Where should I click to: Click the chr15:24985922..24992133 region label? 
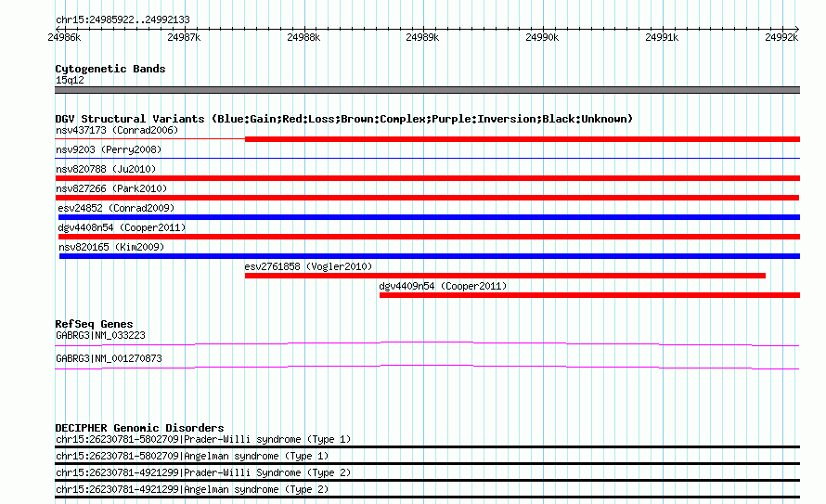point(123,20)
